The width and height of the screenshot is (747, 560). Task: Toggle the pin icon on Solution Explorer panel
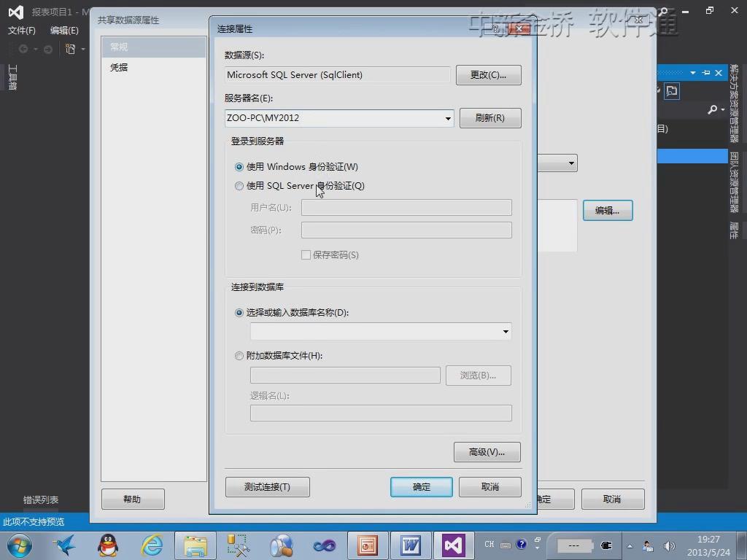(706, 72)
